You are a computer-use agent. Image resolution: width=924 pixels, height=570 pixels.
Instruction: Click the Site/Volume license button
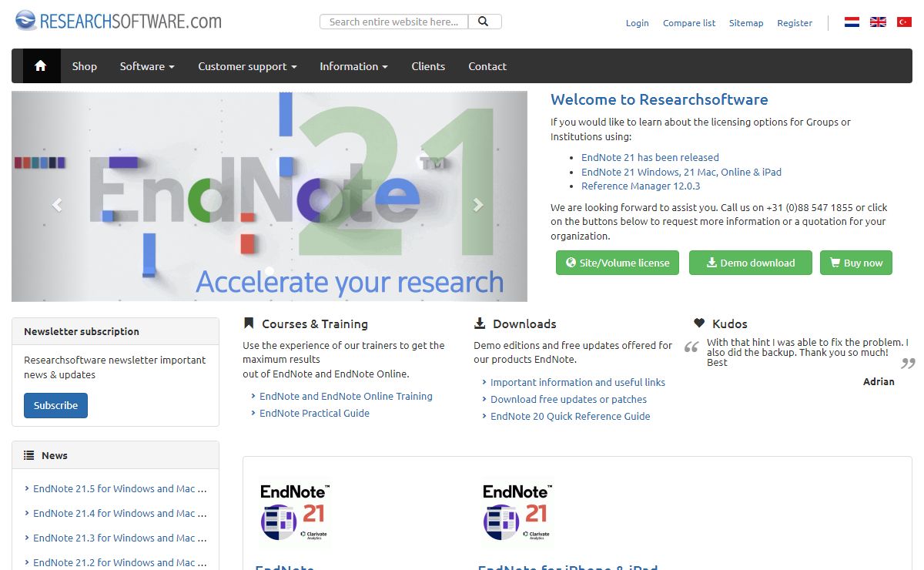[618, 263]
